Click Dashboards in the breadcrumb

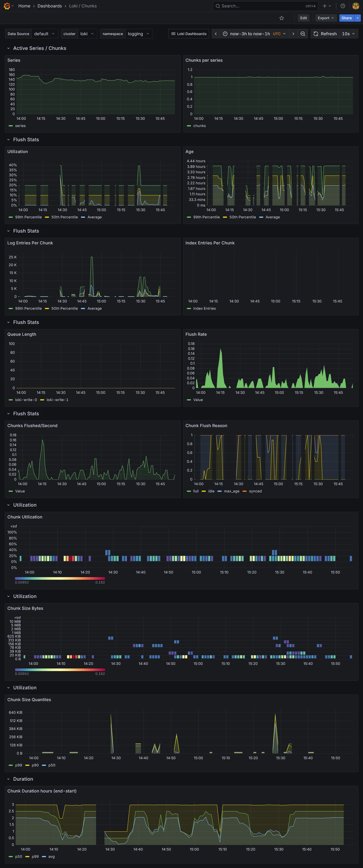tap(49, 6)
